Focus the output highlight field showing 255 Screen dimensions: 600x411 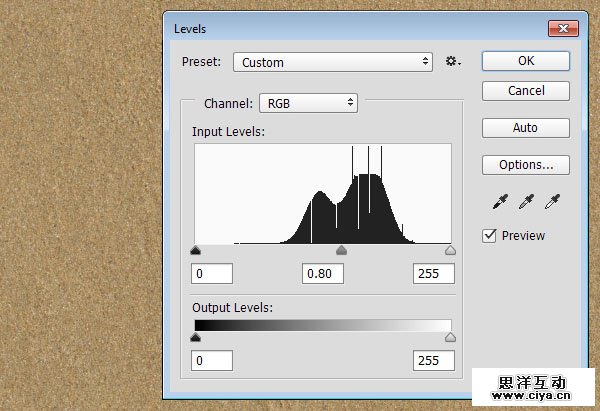[x=433, y=360]
